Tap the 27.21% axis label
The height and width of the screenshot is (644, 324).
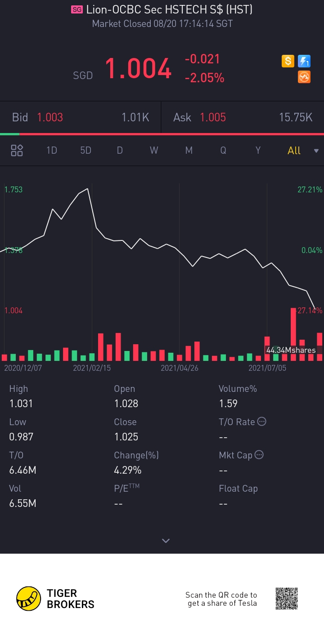[x=310, y=190]
